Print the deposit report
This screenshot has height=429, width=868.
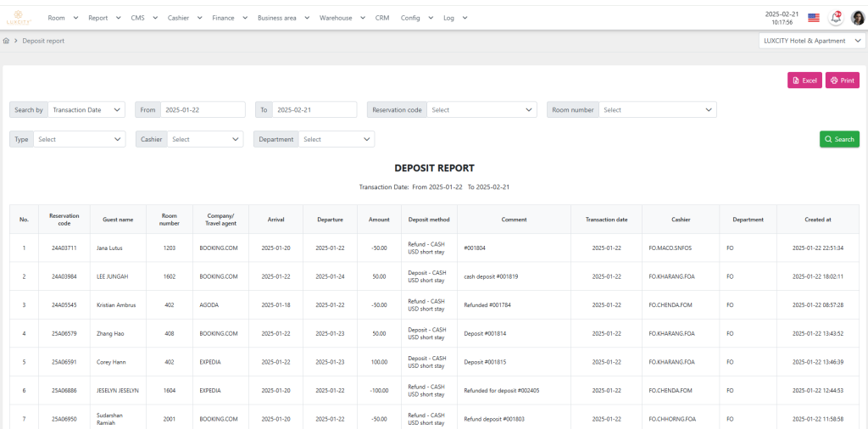pos(842,81)
